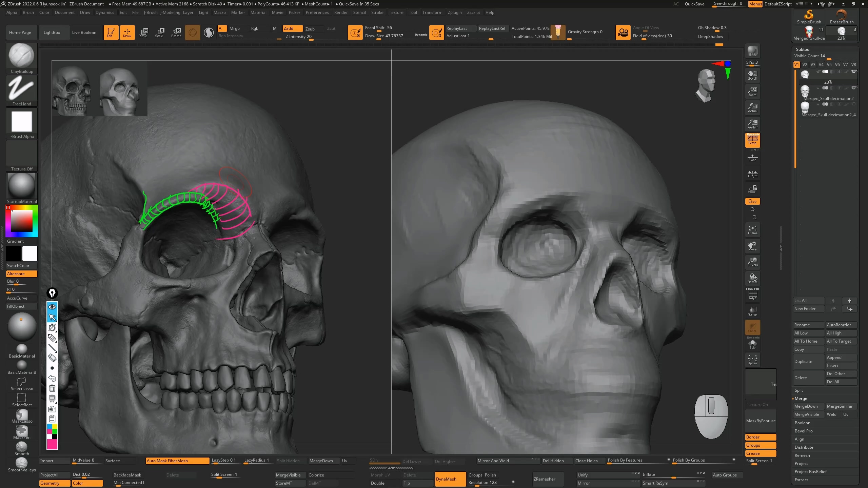Collapse the Merge section
Viewport: 868px width, 488px height.
pyautogui.click(x=801, y=398)
